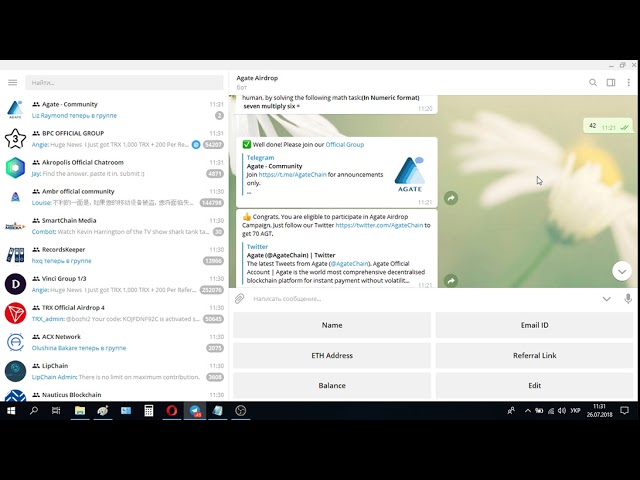The width and height of the screenshot is (640, 480).
Task: Click the chat search field
Action: (x=124, y=82)
